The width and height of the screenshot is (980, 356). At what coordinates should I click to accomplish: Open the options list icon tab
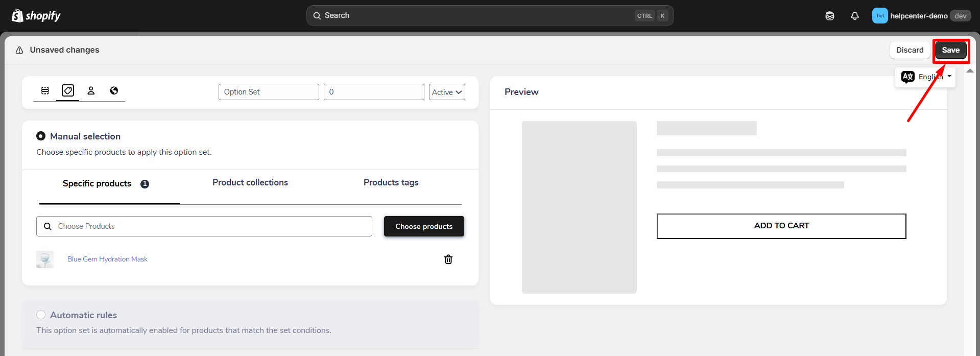(45, 90)
